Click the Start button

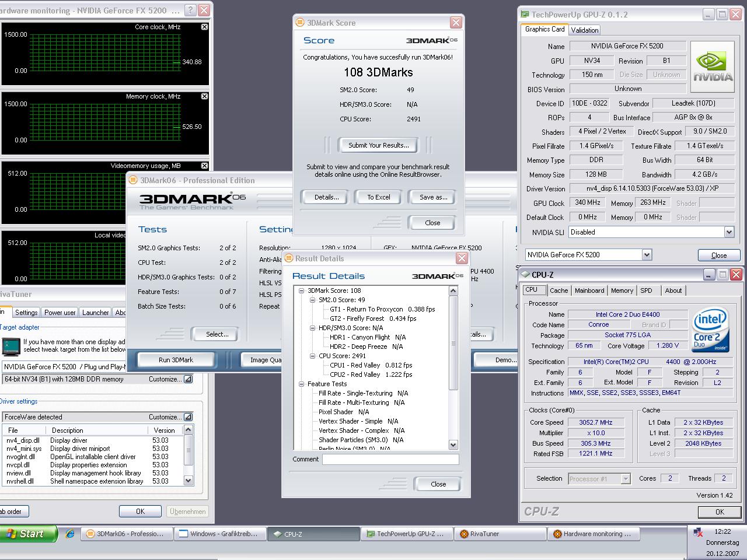(x=29, y=533)
